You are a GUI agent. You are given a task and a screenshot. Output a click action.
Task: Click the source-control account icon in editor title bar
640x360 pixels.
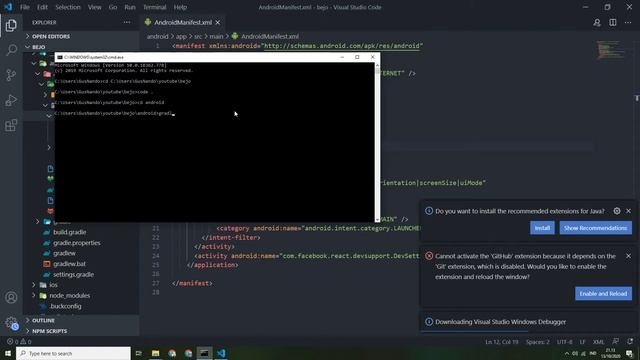pos(597,22)
